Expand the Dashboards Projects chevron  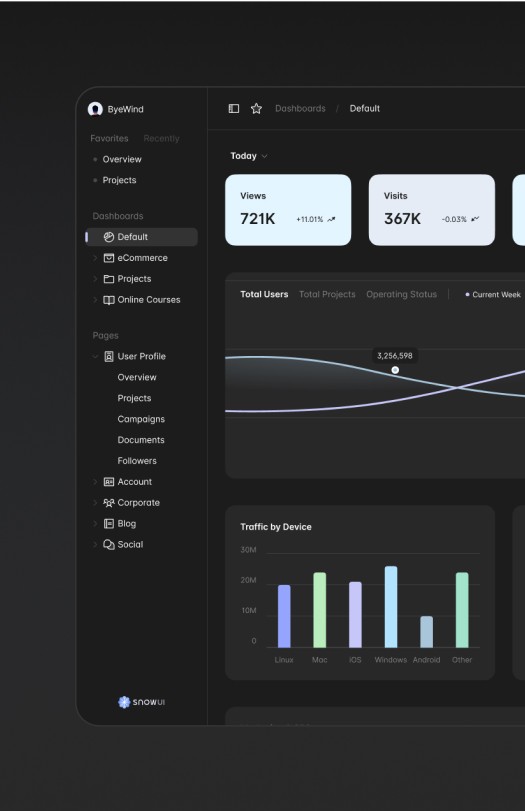(x=95, y=279)
